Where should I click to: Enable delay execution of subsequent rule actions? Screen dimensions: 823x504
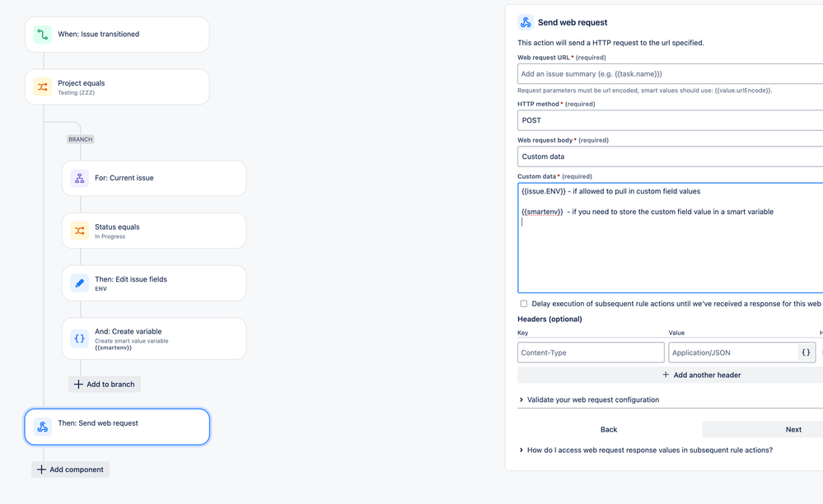click(x=521, y=303)
